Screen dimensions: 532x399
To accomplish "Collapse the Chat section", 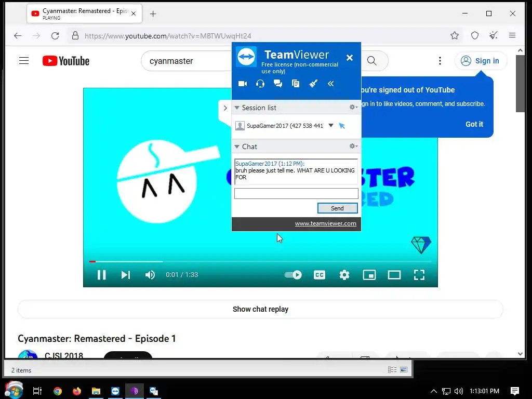I will pos(237,147).
